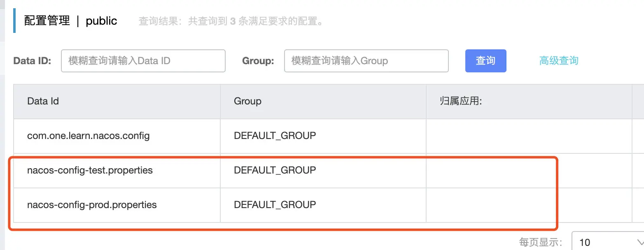The width and height of the screenshot is (644, 250).
Task: Click the Group column header
Action: coord(247,101)
